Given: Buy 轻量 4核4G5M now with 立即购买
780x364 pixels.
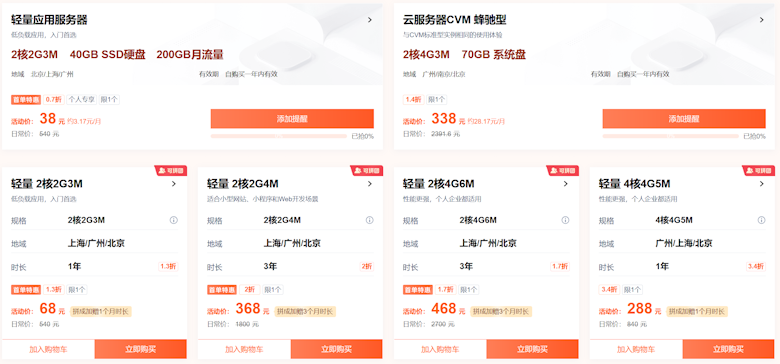Looking at the screenshot, I should (729, 350).
